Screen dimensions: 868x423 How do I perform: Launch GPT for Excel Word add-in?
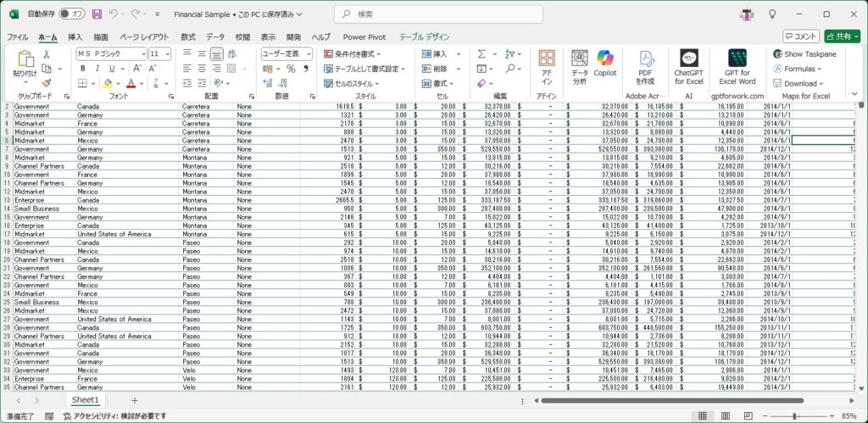coord(737,67)
